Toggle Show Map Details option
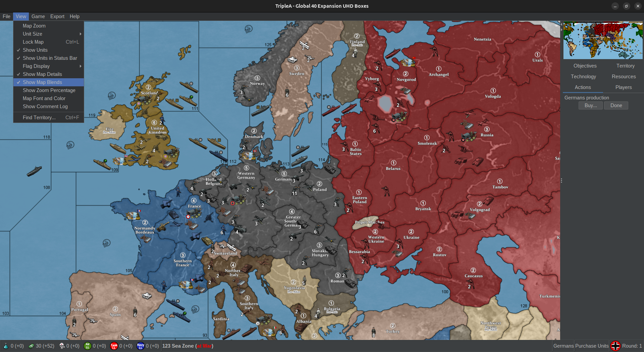The width and height of the screenshot is (644, 352). [x=49, y=74]
